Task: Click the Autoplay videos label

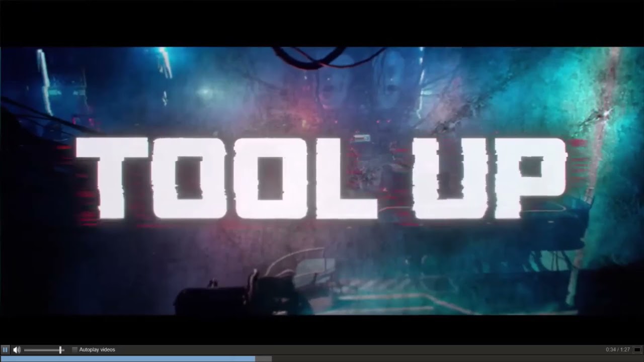Action: tap(97, 349)
